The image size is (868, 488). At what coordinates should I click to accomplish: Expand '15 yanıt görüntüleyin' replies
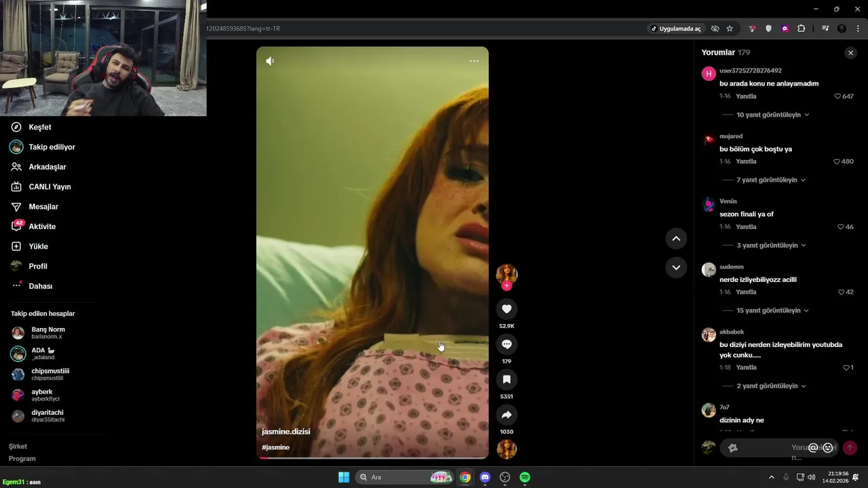(x=772, y=310)
